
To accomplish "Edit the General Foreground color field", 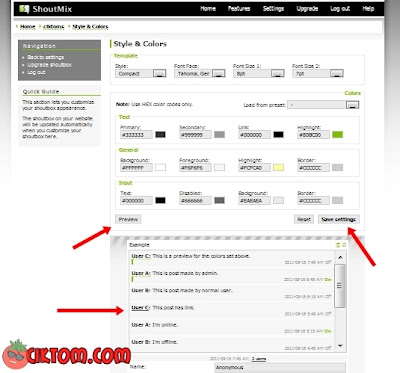I will [195, 168].
